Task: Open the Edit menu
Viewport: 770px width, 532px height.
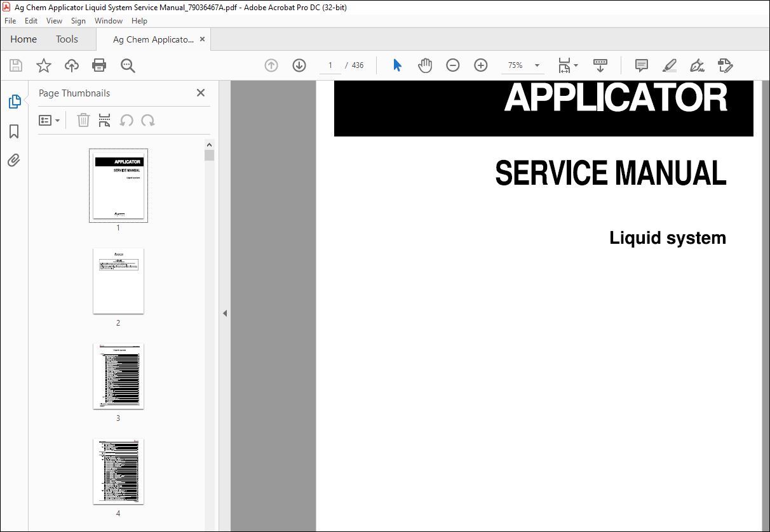Action: (31, 21)
